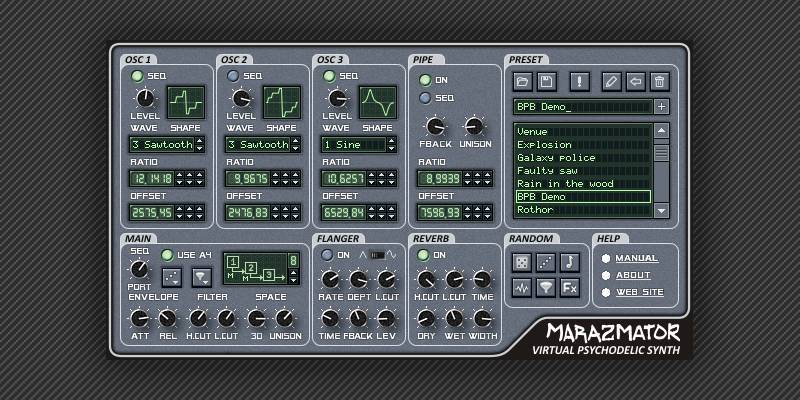Image resolution: width=800 pixels, height=400 pixels.
Task: Toggle the OSC 3 SEQ light
Action: [x=329, y=76]
